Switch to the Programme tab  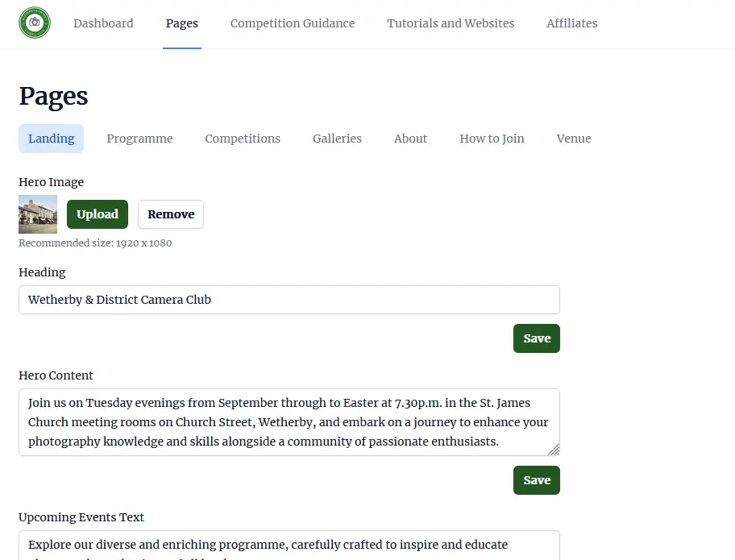[x=139, y=139]
